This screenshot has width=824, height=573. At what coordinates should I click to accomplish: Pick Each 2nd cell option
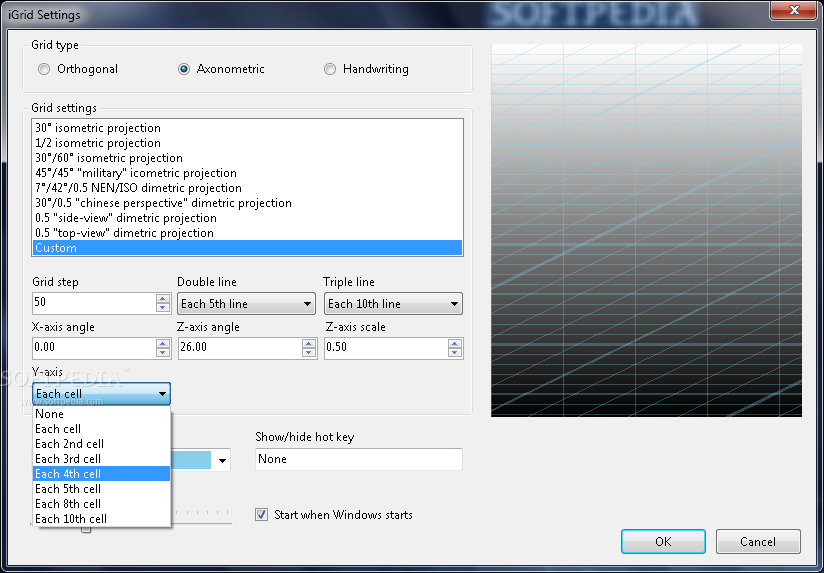(101, 444)
